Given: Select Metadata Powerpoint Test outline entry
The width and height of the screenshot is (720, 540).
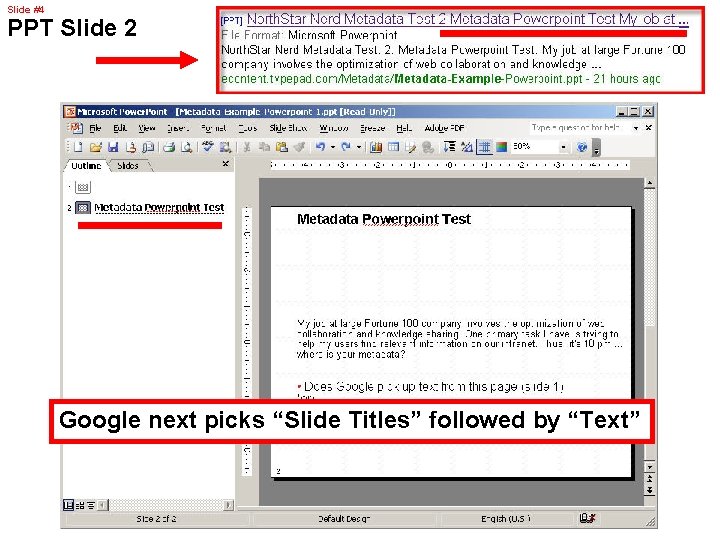Looking at the screenshot, I should pyautogui.click(x=159, y=208).
